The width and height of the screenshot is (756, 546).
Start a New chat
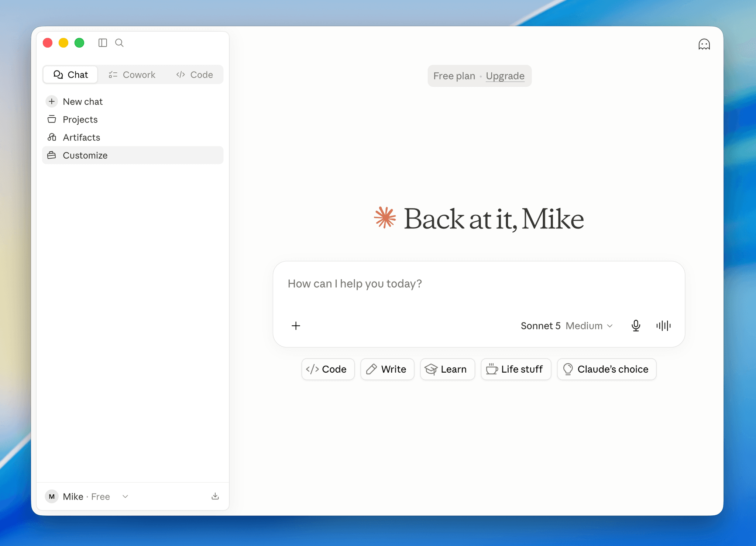(x=133, y=101)
